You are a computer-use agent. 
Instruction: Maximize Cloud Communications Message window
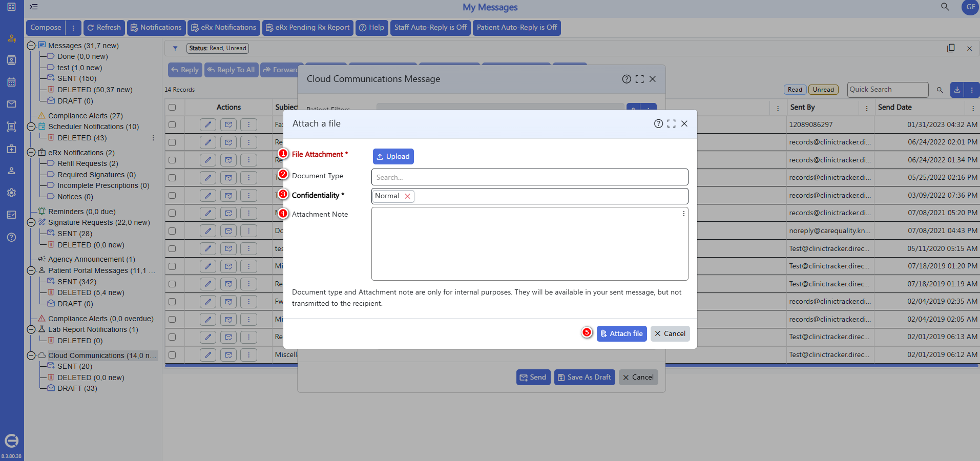click(639, 79)
